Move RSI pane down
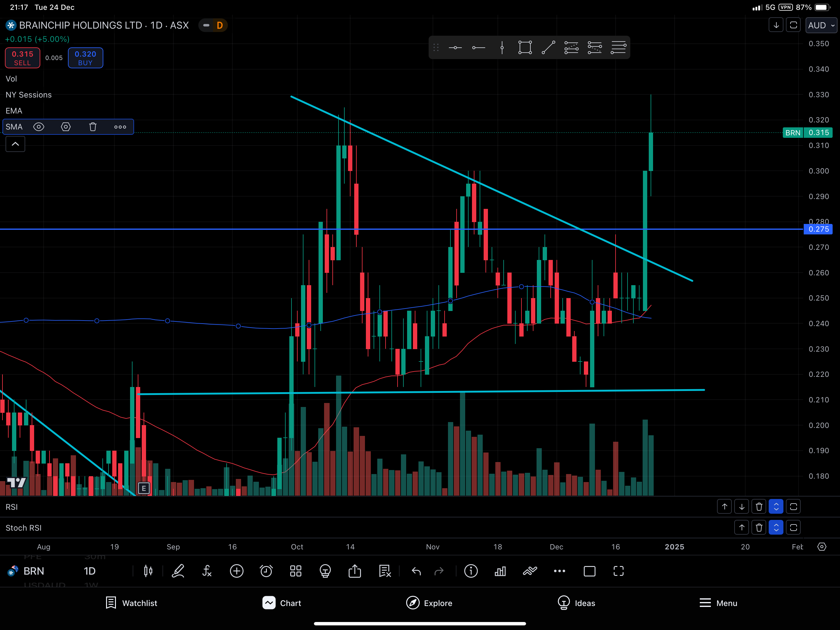 (742, 507)
